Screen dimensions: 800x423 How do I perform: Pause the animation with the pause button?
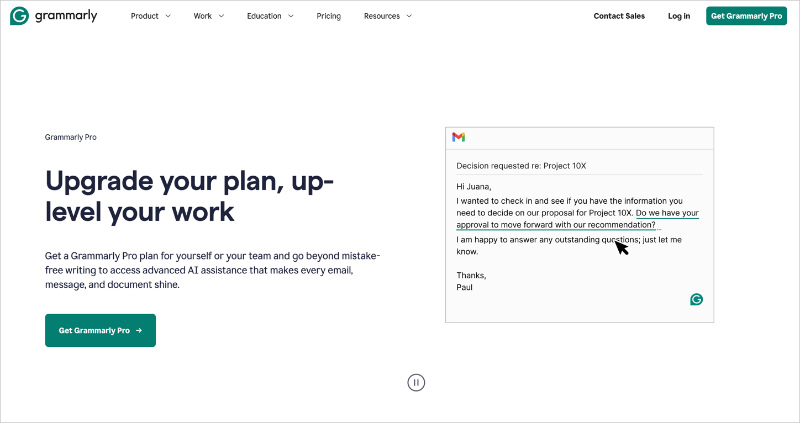[416, 382]
